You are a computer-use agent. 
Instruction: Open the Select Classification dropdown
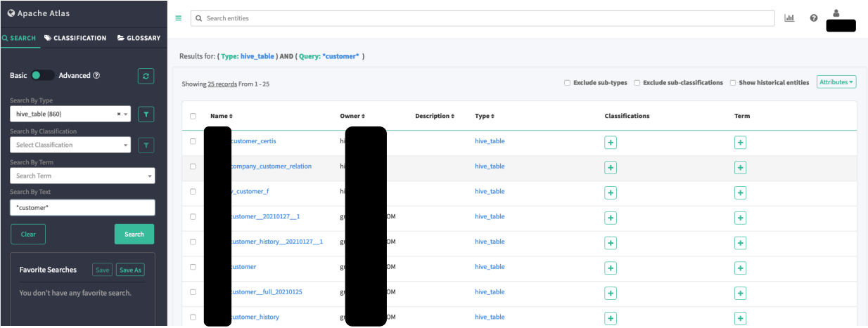(70, 145)
